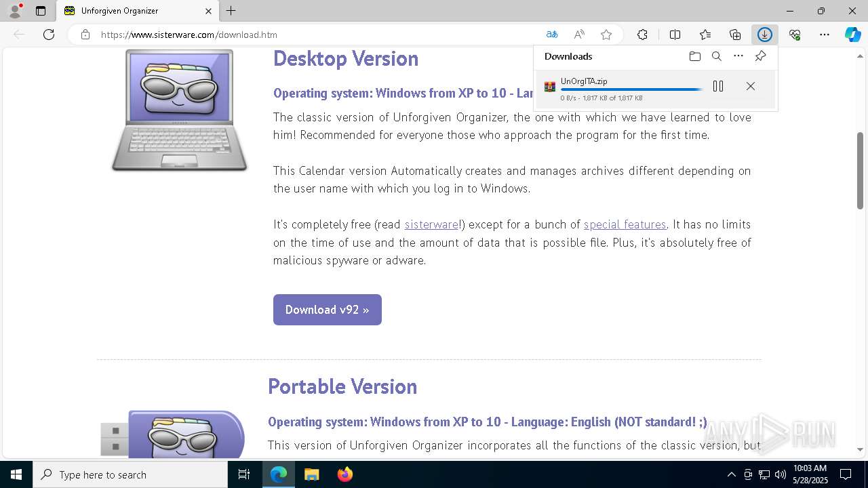Click the Download v92 button
Screen dimensions: 868x488
[328, 310]
